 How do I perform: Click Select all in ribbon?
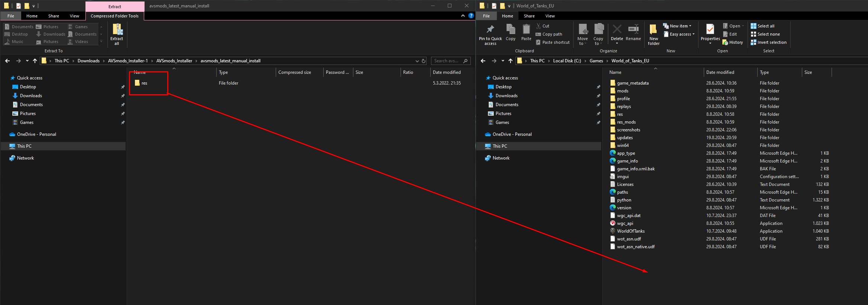pyautogui.click(x=762, y=26)
